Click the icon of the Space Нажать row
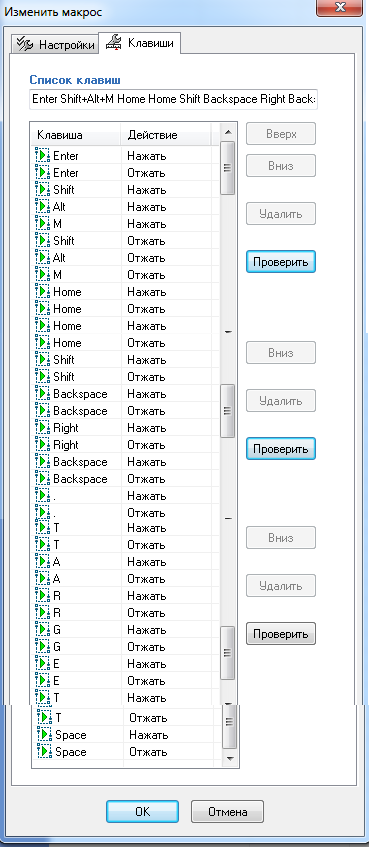 coord(44,735)
